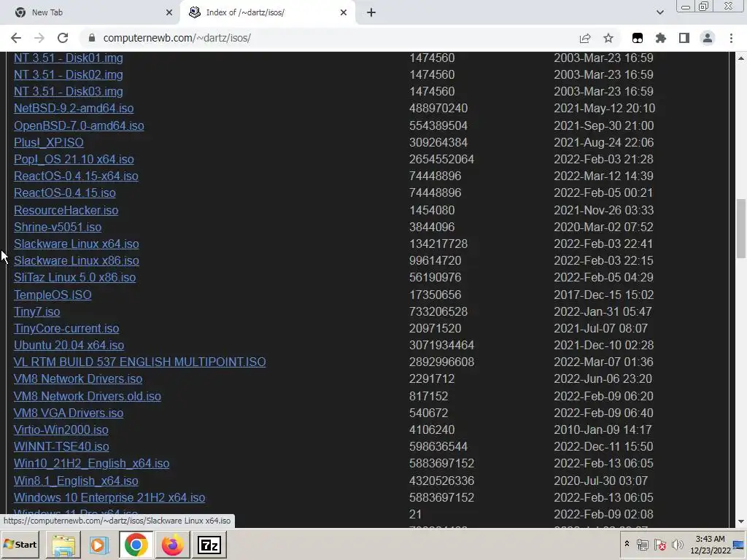
Task: Click the vertical scrollbar thumb
Action: pos(741,228)
